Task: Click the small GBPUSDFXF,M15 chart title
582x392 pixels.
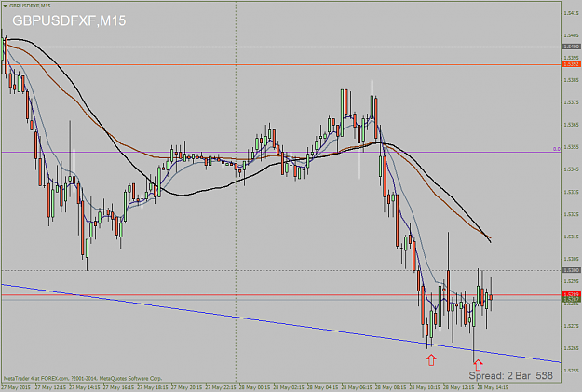Action: pos(30,6)
